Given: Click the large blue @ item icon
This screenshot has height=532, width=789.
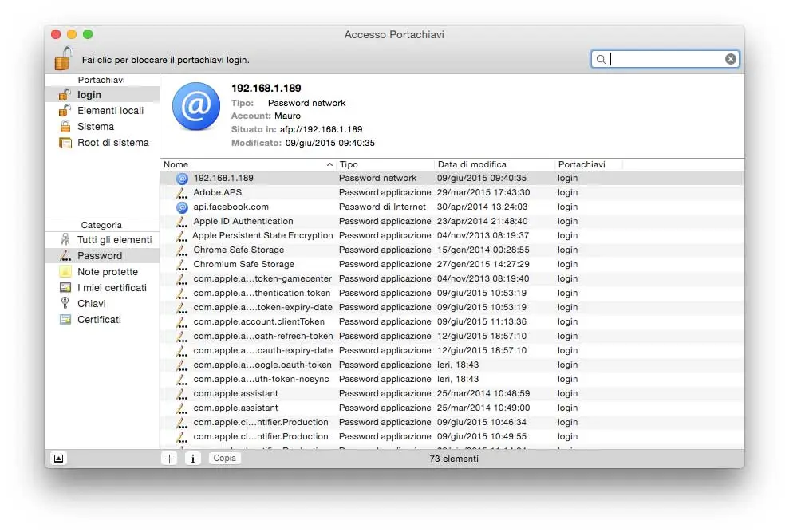Looking at the screenshot, I should (195, 107).
